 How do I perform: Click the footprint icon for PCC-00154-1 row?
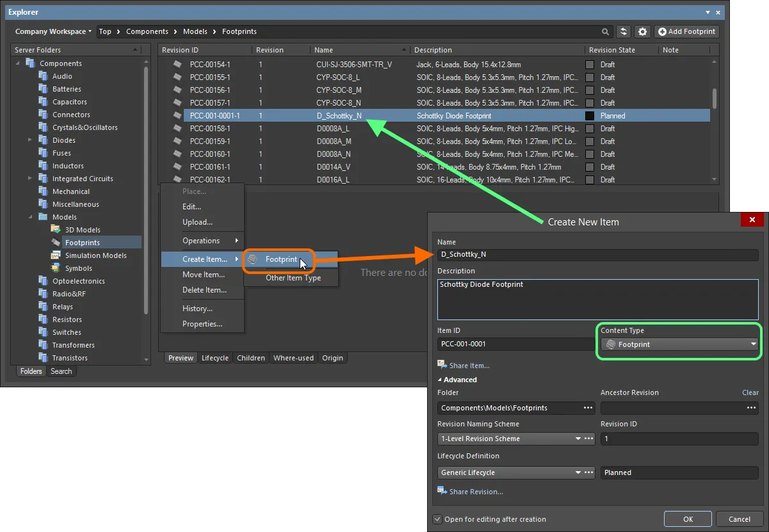coord(177,65)
